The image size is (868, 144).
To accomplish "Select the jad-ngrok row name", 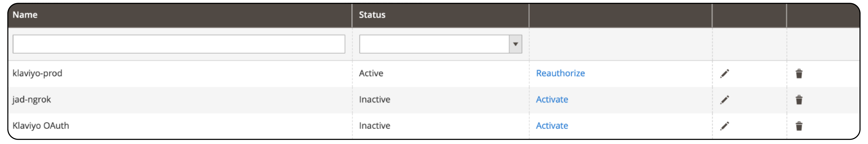I will 32,99.
